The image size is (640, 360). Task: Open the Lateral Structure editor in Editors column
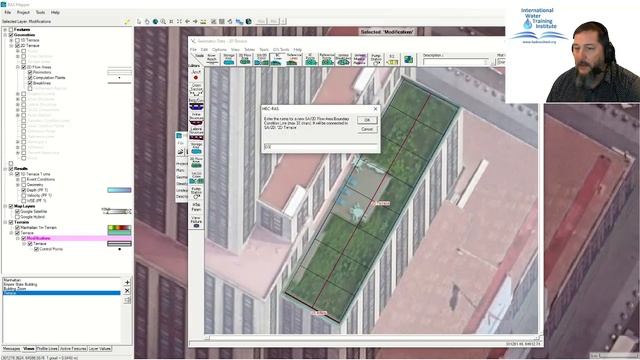[196, 133]
